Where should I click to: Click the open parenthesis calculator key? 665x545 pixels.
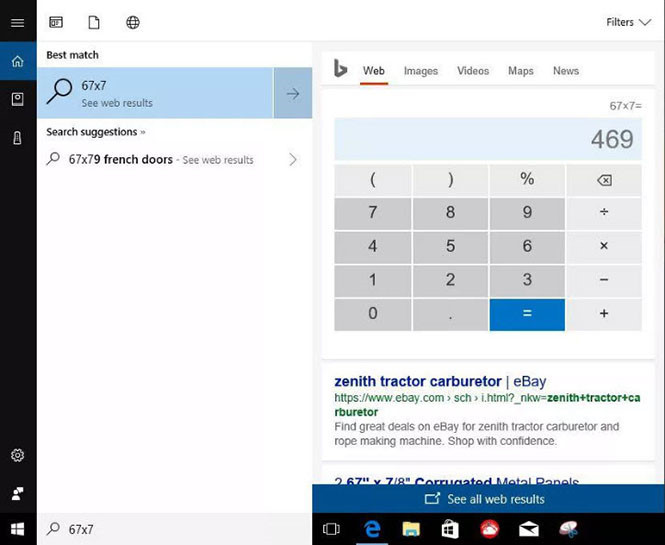(372, 180)
